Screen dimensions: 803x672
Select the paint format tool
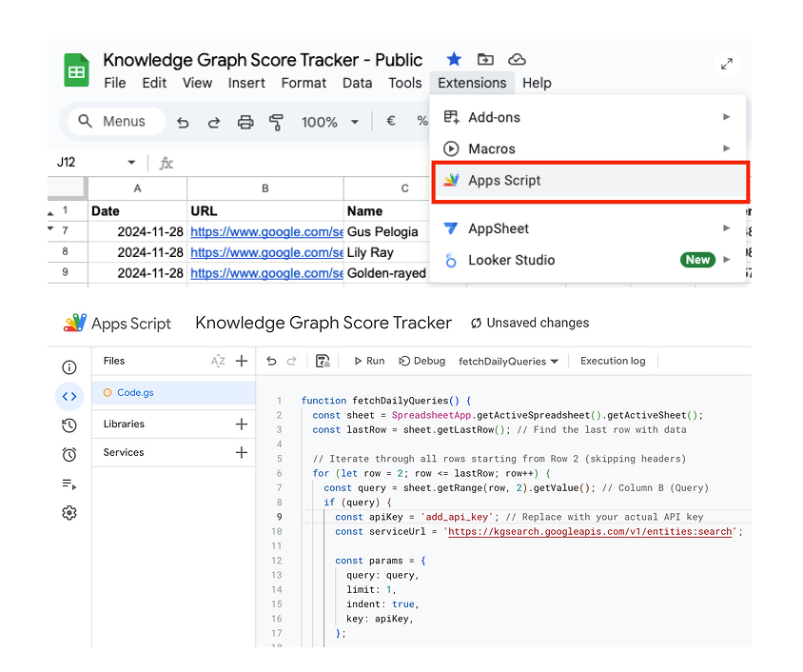pyautogui.click(x=276, y=123)
